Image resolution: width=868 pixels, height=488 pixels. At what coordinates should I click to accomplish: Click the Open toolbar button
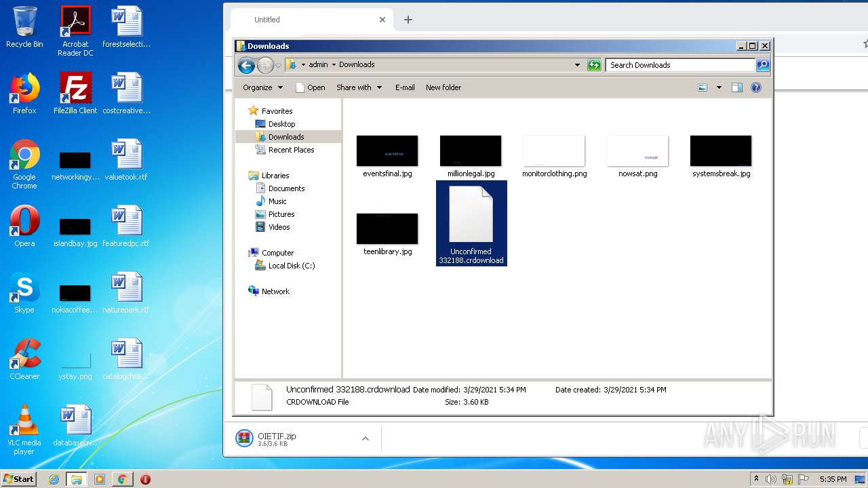click(311, 87)
